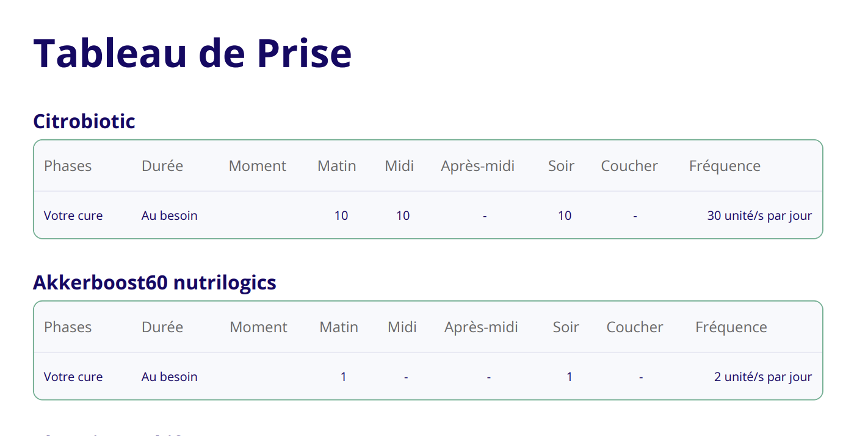Click Citrobiotic Soir dose value 10
This screenshot has height=436, width=868.
click(565, 216)
